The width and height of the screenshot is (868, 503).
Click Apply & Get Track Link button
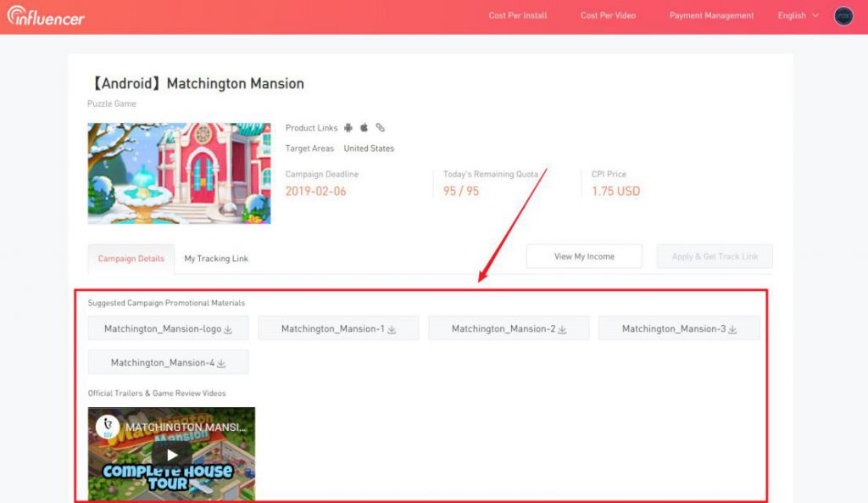coord(715,256)
